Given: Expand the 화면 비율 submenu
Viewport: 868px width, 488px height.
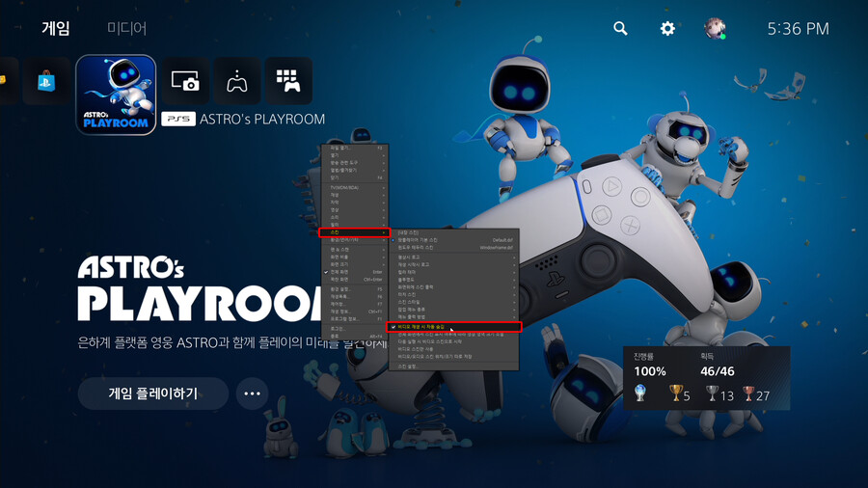Looking at the screenshot, I should coord(354,258).
